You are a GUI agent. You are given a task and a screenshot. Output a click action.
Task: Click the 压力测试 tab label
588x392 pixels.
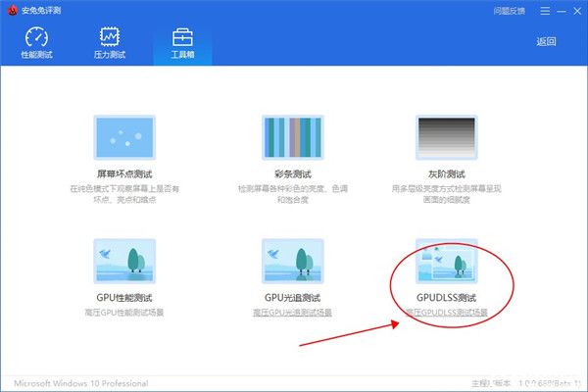(x=110, y=55)
